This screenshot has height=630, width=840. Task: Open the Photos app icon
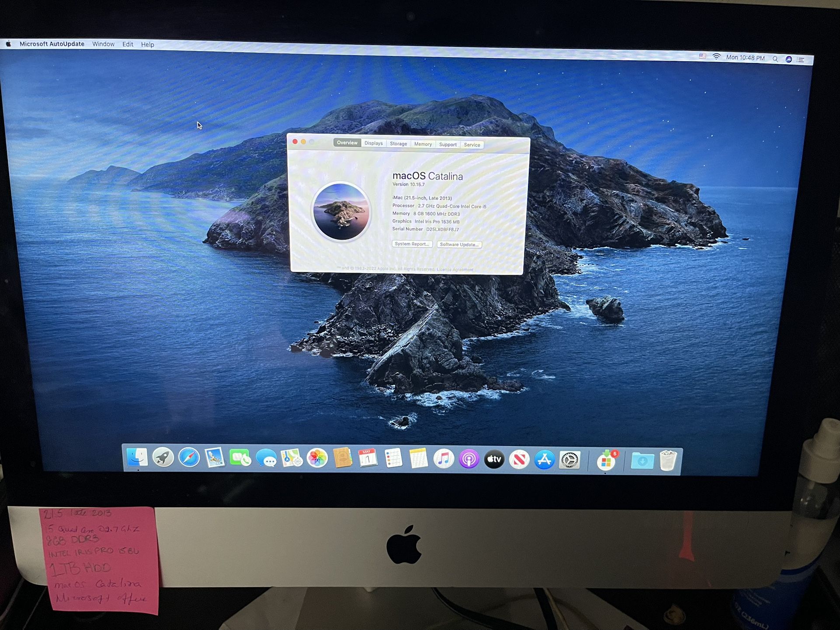pyautogui.click(x=317, y=459)
